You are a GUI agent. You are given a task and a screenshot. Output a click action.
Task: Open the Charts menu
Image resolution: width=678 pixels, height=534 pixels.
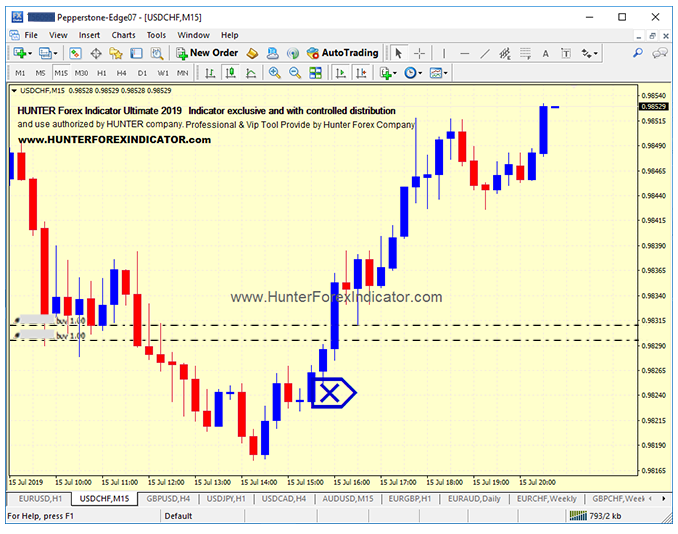[123, 35]
